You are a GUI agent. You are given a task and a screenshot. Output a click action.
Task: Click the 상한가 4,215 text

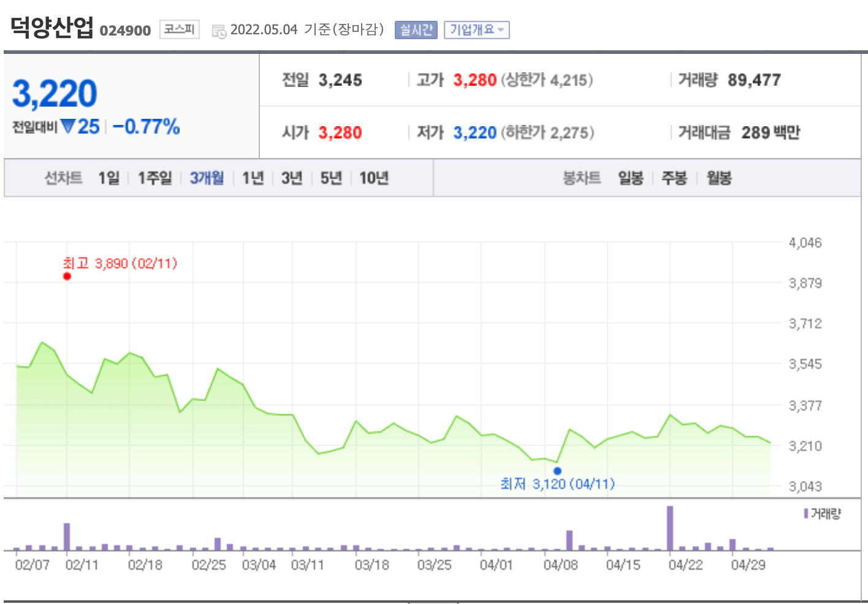(547, 80)
